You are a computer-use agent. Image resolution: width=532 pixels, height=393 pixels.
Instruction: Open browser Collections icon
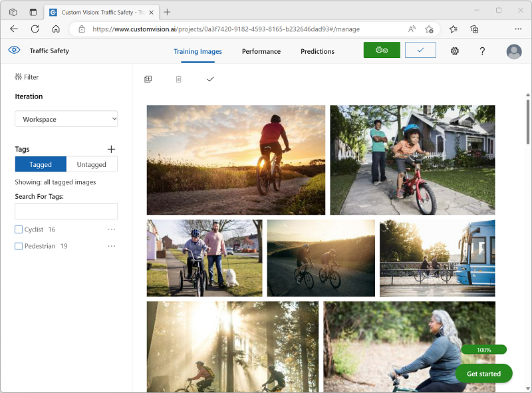474,29
